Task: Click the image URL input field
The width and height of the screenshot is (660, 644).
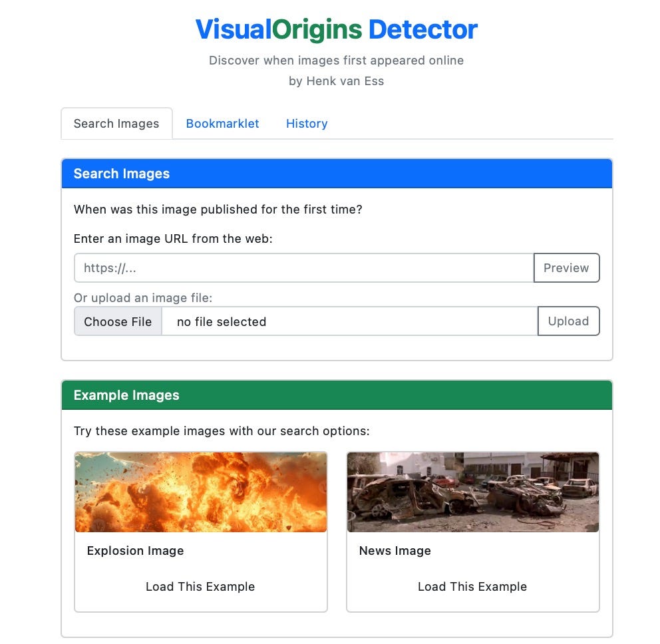Action: pyautogui.click(x=304, y=267)
